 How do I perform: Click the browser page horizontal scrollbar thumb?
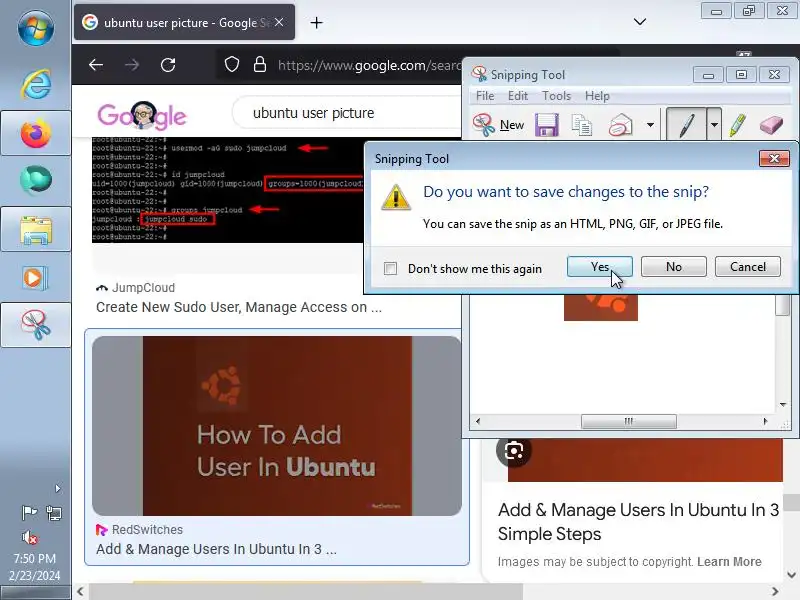[306, 591]
